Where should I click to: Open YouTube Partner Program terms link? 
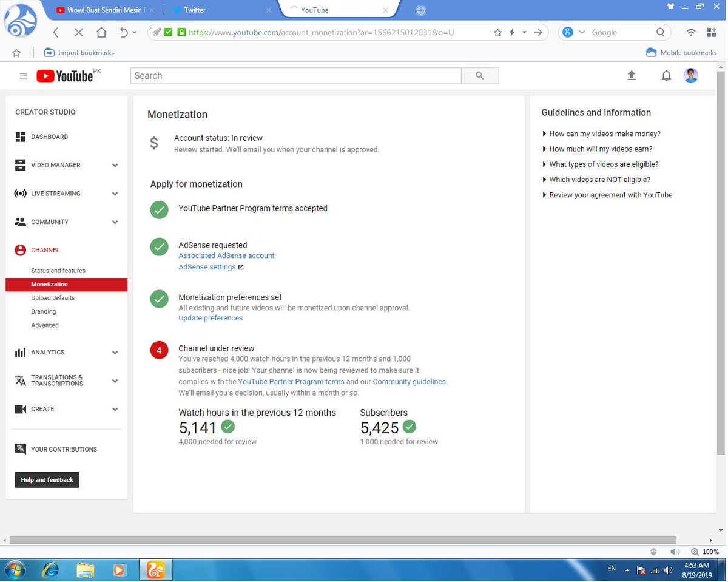point(291,382)
